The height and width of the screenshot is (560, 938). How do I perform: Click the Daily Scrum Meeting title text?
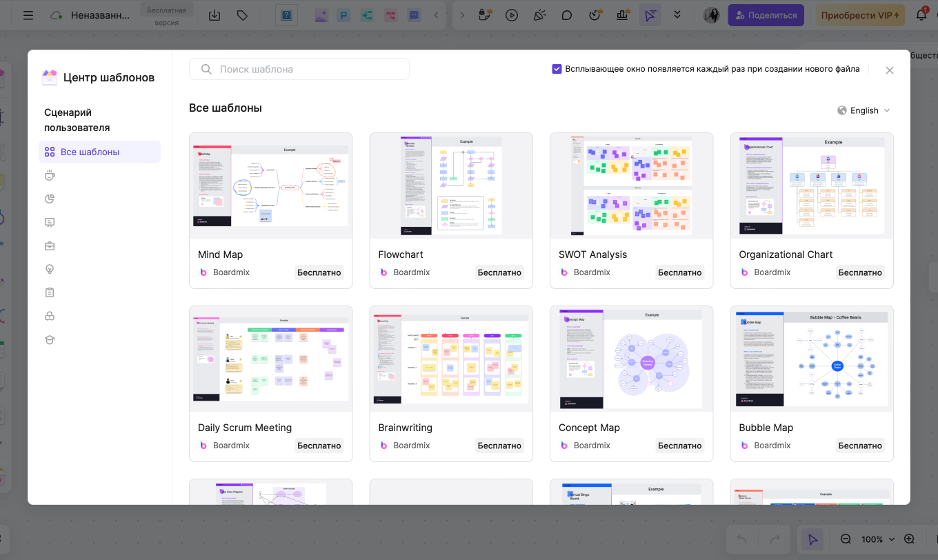245,428
